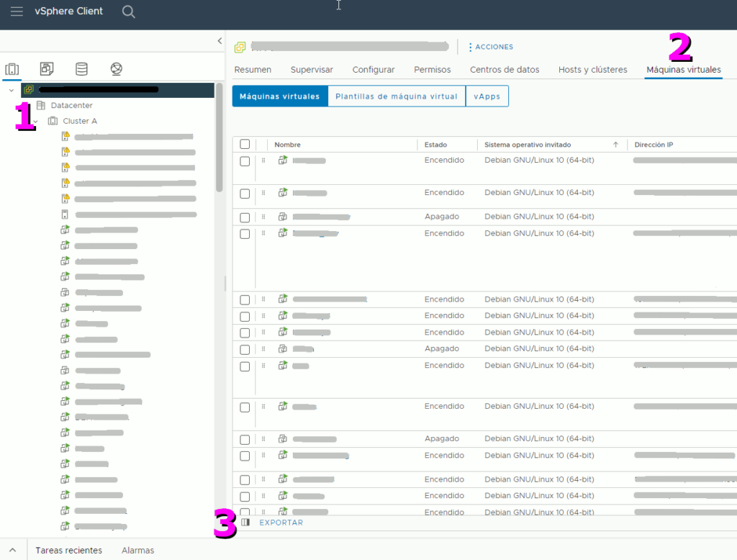Viewport: 737px width, 560px height.
Task: Open the Centros de datos tab
Action: (505, 70)
